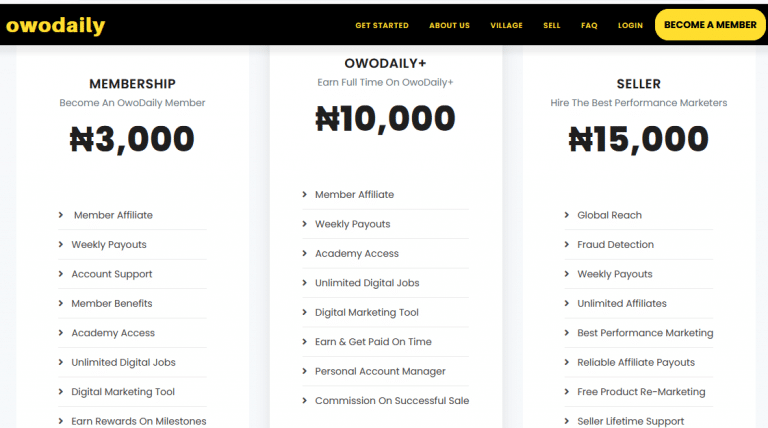The height and width of the screenshot is (428, 768).
Task: Click chevron icon beside Member Benefits
Action: pos(61,303)
